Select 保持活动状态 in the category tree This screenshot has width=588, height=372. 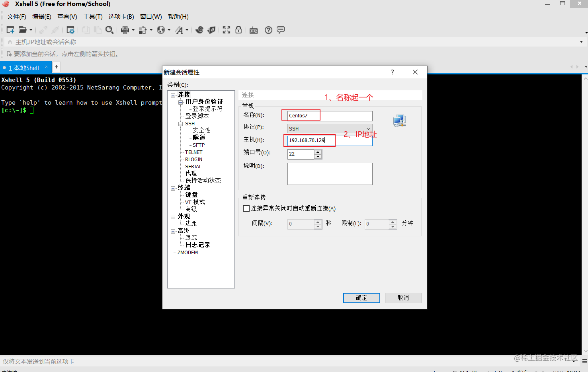click(x=203, y=181)
